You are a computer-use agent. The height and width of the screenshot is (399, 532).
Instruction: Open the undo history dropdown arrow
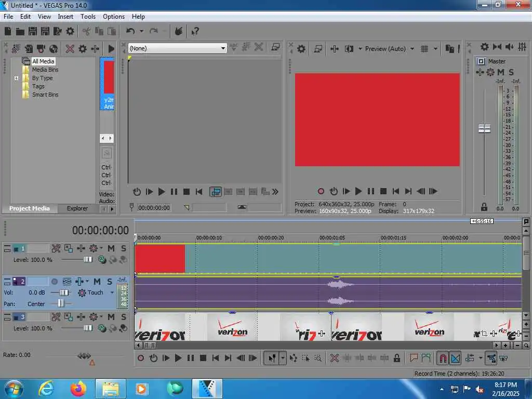(x=141, y=32)
